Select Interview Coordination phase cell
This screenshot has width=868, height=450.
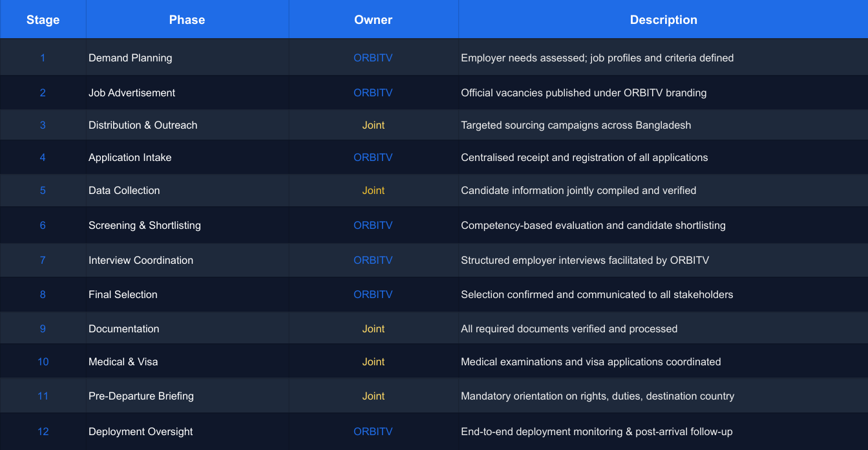[187, 260]
